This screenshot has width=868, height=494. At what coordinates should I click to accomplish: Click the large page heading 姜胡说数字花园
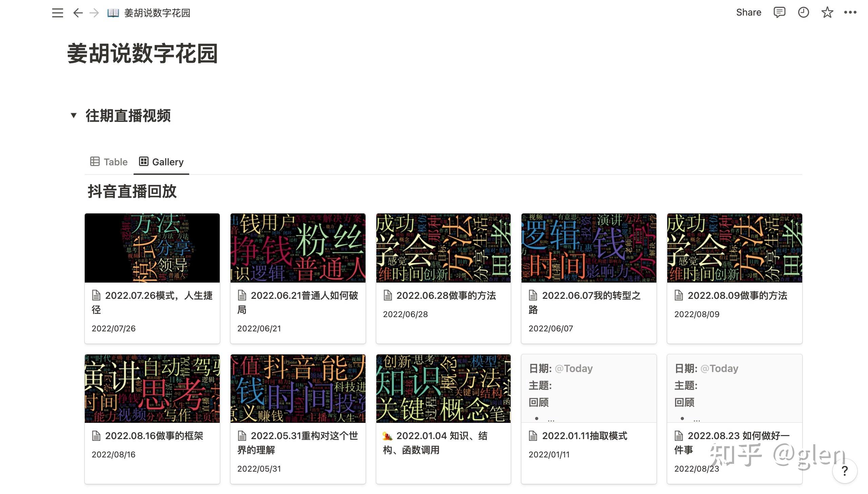142,54
